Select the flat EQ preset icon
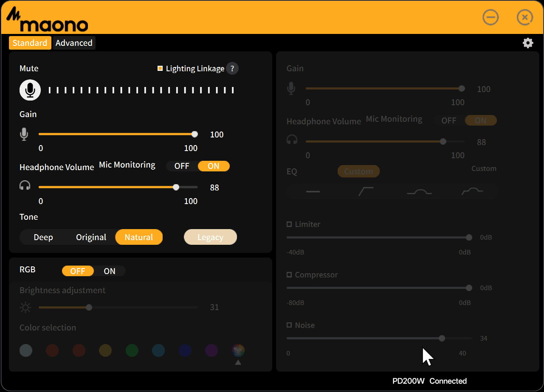544x392 pixels. point(313,192)
